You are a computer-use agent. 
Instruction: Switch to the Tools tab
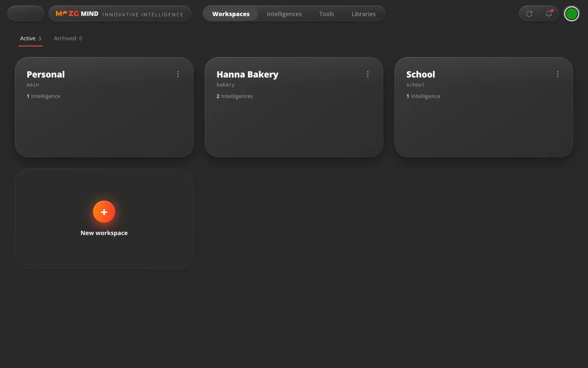(326, 14)
